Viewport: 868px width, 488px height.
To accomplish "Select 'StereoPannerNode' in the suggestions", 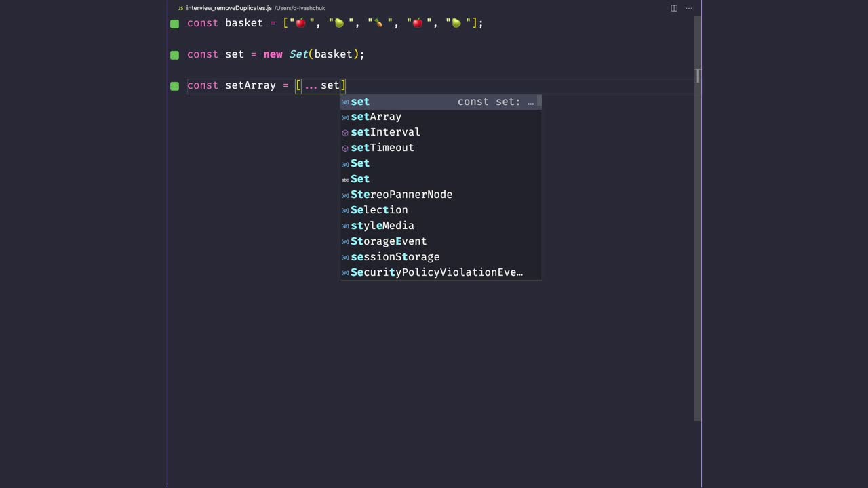I will pyautogui.click(x=401, y=195).
